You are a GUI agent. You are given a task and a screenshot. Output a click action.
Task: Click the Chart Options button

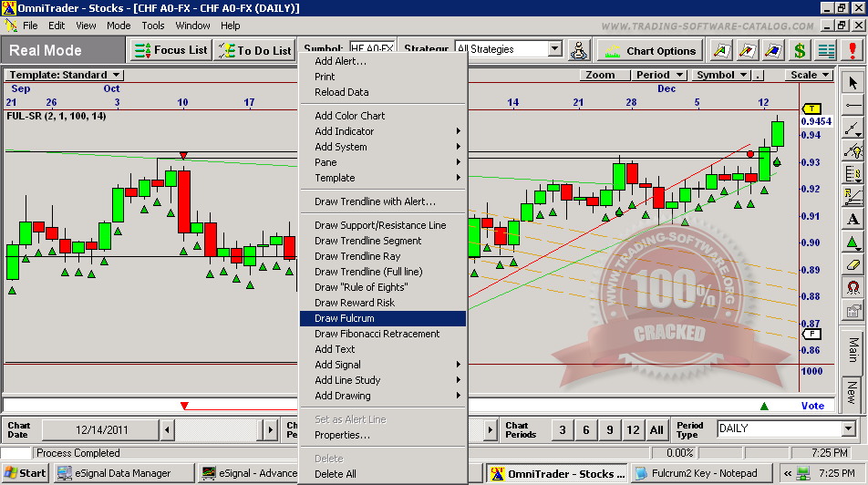point(651,50)
